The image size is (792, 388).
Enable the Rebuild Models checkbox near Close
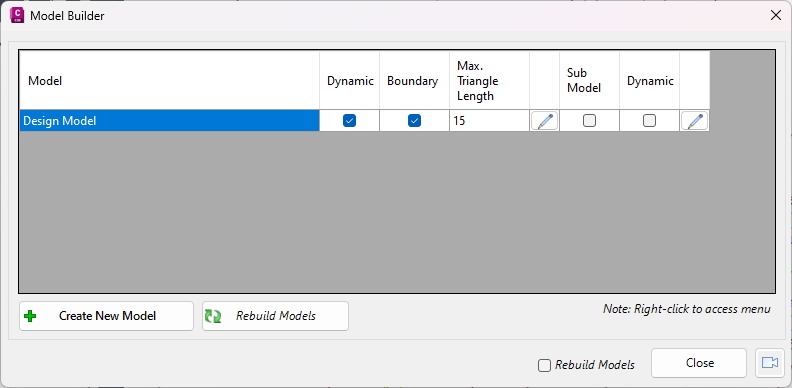[544, 365]
